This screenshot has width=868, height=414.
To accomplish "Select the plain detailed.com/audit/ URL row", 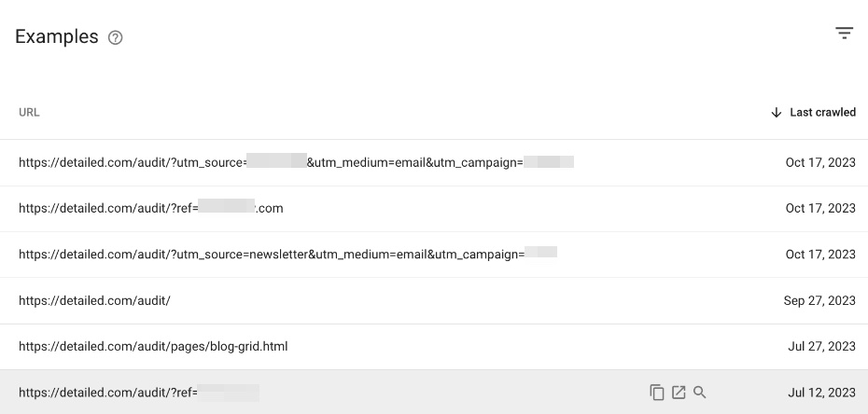I will tap(434, 300).
